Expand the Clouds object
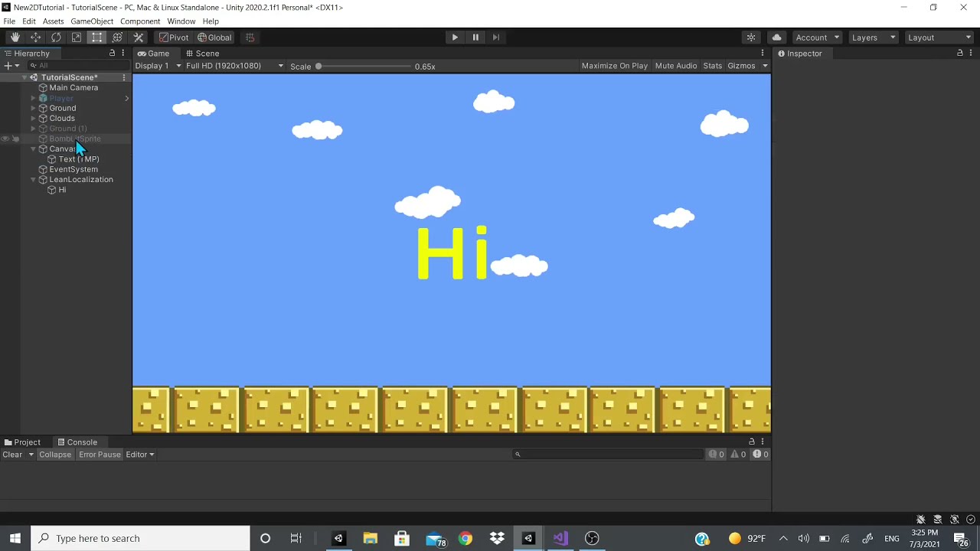The width and height of the screenshot is (980, 551). click(x=33, y=119)
